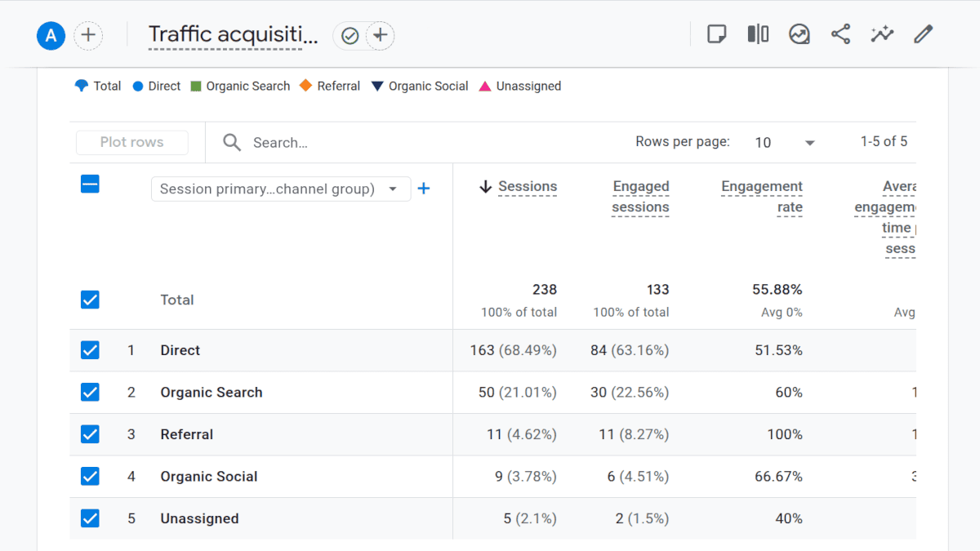Click the Edit report pencil icon
The image size is (980, 551).
tap(923, 34)
